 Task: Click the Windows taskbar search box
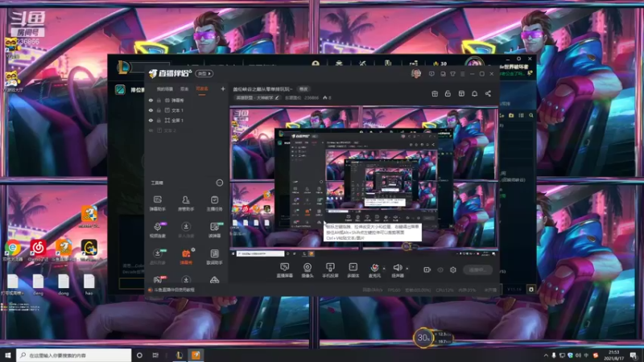[74, 355]
